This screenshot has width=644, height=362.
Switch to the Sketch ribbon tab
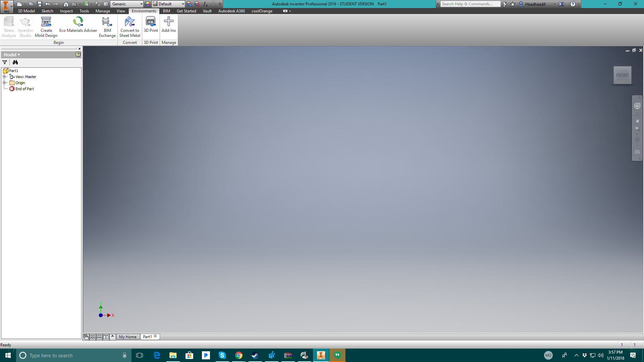point(47,11)
